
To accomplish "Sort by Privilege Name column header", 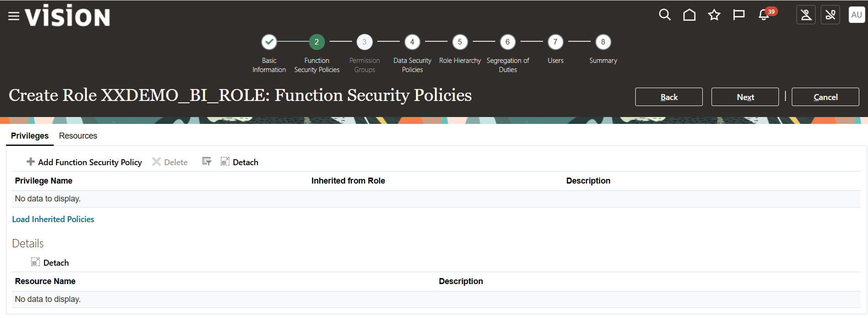I will click(x=44, y=181).
